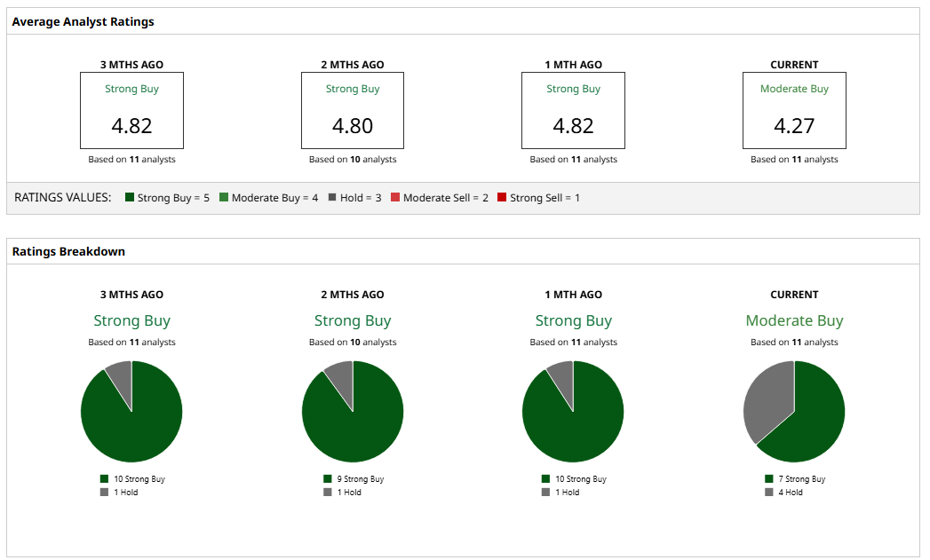Click the 2 months ago pie chart

pyautogui.click(x=353, y=411)
